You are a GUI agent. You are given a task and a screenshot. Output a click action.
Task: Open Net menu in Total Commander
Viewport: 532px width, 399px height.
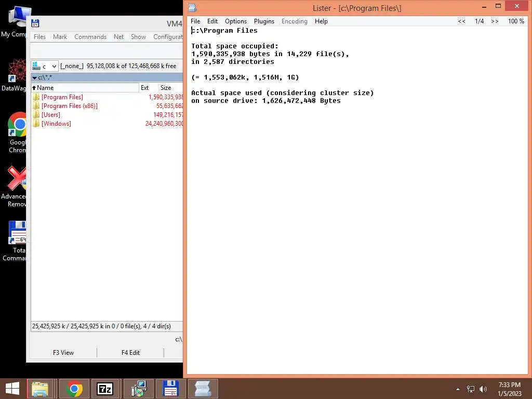118,37
